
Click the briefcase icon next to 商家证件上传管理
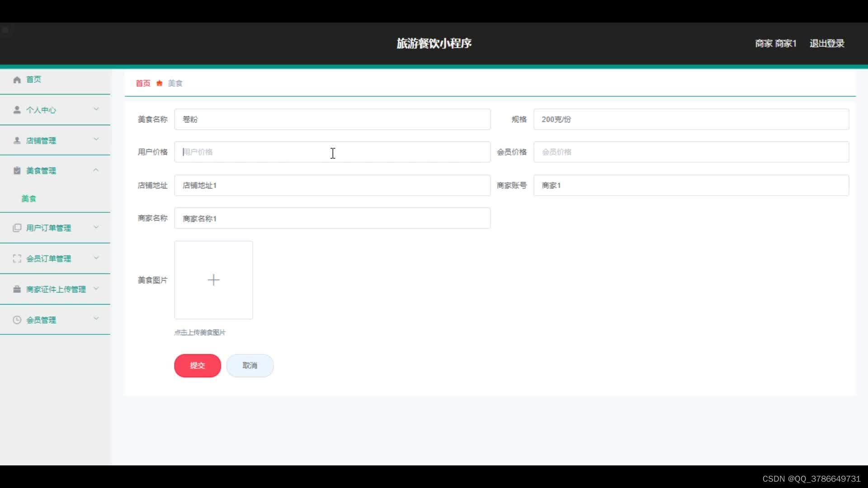coord(17,289)
